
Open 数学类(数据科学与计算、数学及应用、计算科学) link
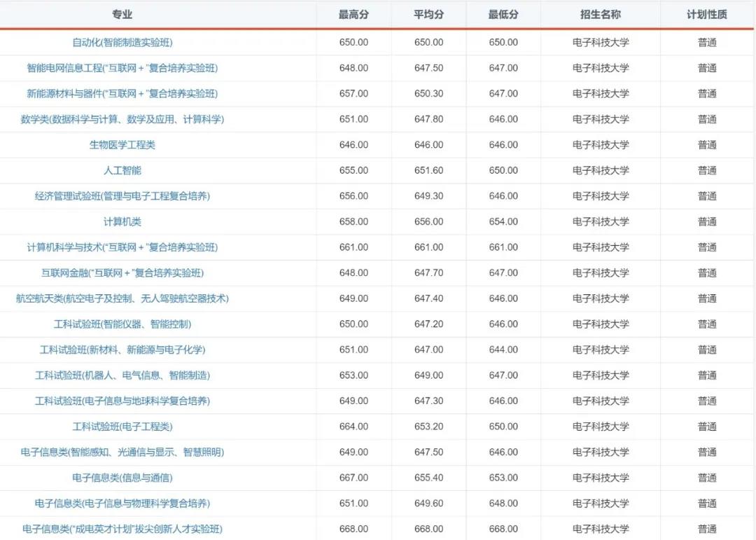click(122, 119)
